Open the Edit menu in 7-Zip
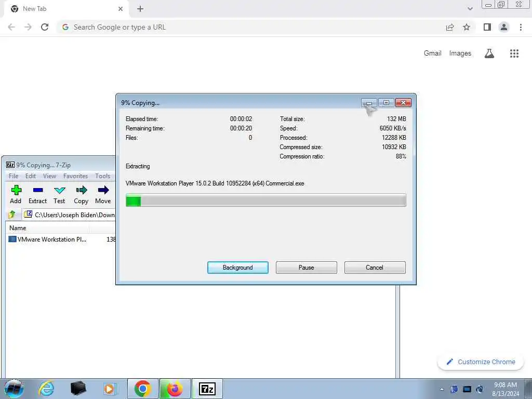 click(31, 176)
